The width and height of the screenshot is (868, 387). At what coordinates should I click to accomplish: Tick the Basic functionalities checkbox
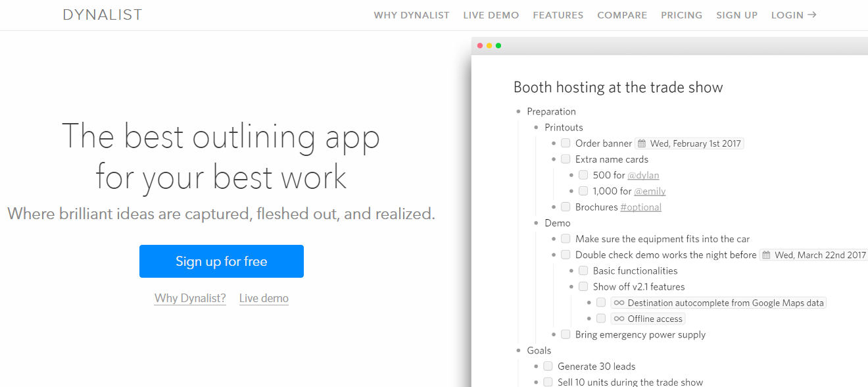(x=583, y=271)
